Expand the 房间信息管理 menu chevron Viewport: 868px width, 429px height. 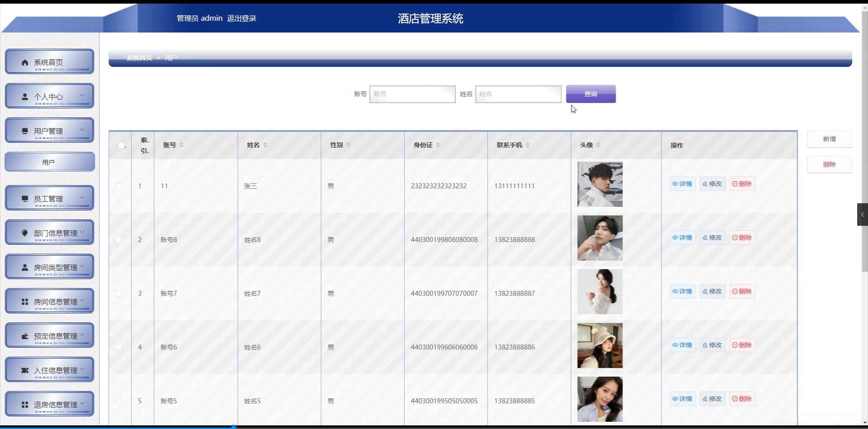coord(82,300)
